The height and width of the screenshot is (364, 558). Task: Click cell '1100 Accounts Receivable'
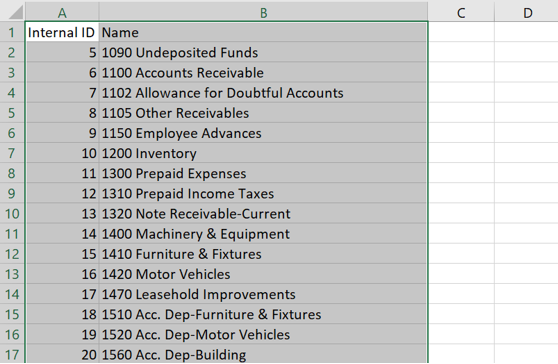coord(263,73)
